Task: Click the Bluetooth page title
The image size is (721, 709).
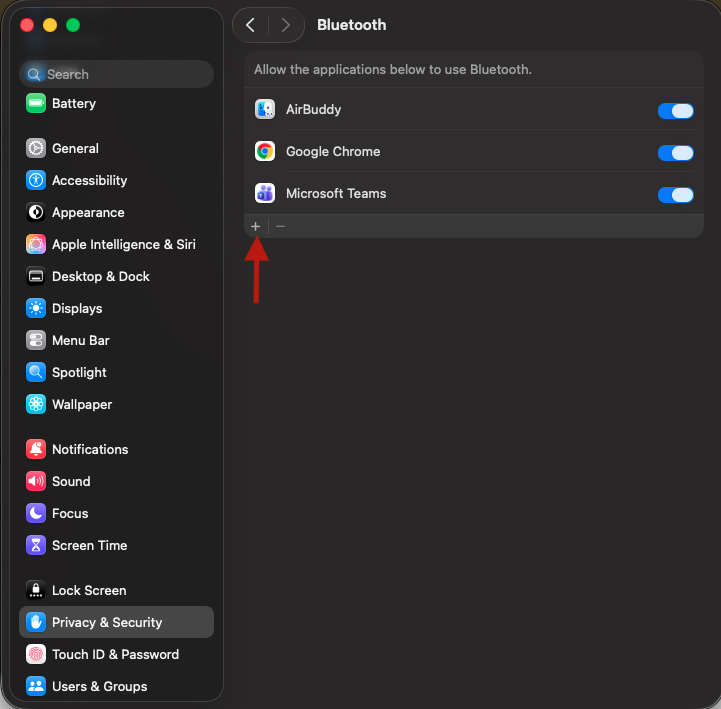Action: tap(352, 25)
